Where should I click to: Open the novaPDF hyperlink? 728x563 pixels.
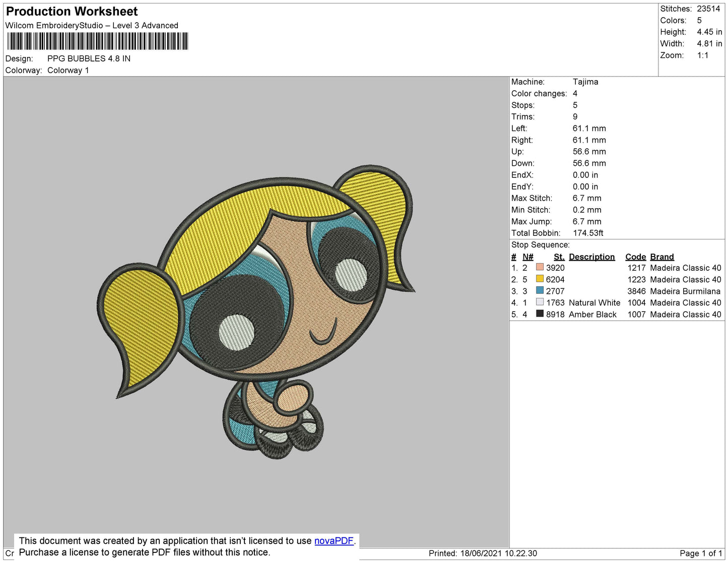coord(334,541)
